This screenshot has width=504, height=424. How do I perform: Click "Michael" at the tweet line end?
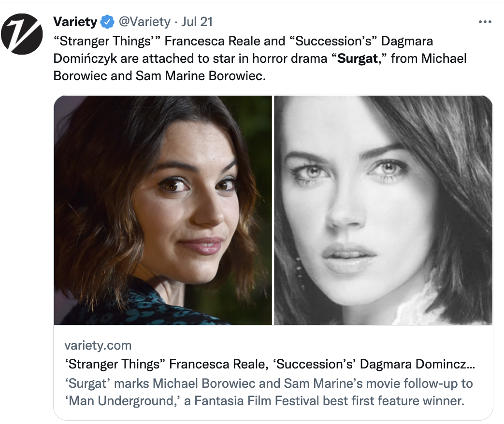pyautogui.click(x=444, y=59)
